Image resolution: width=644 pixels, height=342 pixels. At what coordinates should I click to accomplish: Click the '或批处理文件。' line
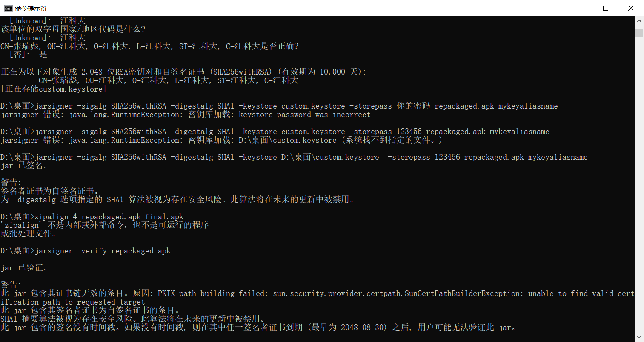point(28,233)
